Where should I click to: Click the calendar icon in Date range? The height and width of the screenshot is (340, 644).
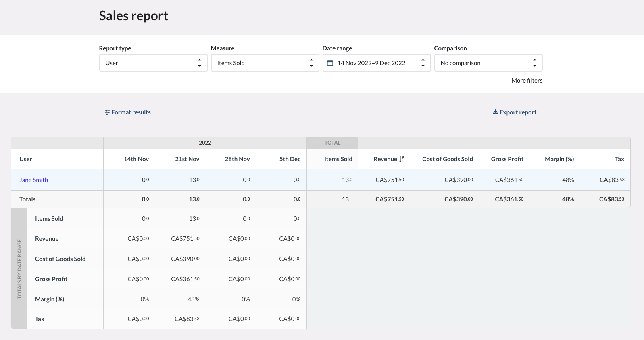(x=330, y=63)
